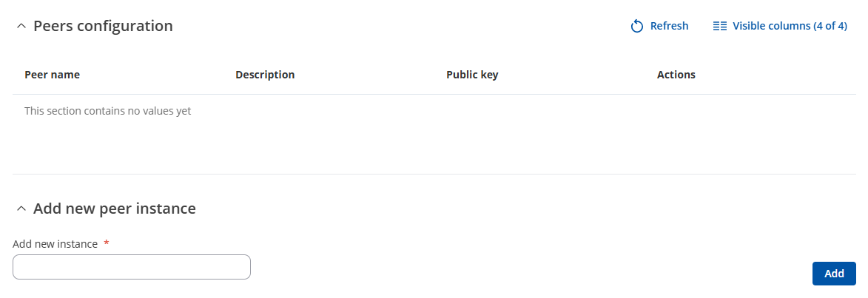Screen dimensions: 868x298
Task: Focus the Add new instance text field
Action: (x=132, y=267)
